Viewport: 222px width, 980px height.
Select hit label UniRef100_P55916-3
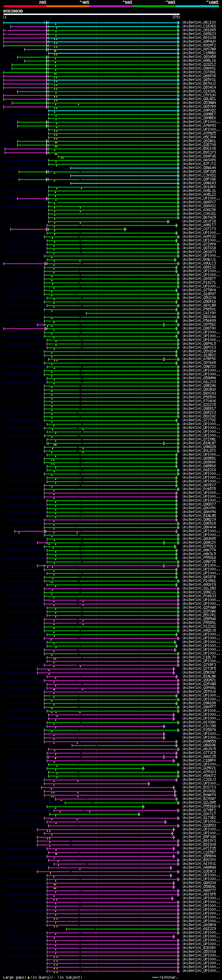(x=201, y=806)
